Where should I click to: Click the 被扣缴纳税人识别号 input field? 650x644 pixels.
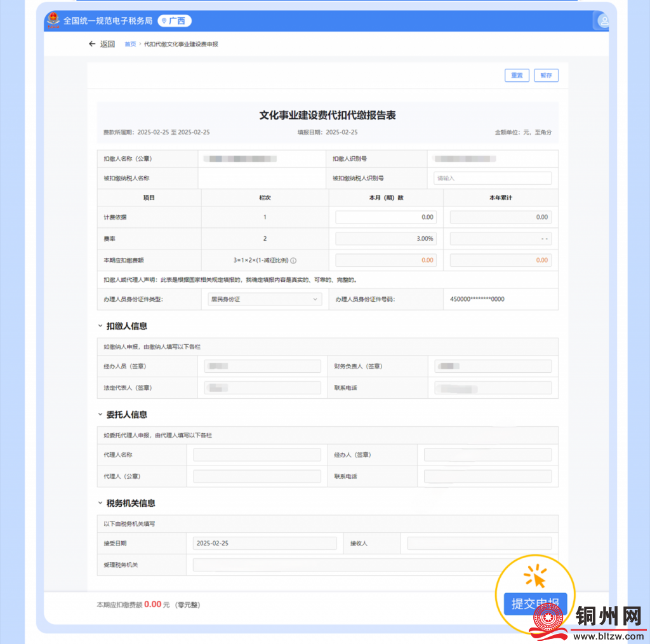coord(493,178)
